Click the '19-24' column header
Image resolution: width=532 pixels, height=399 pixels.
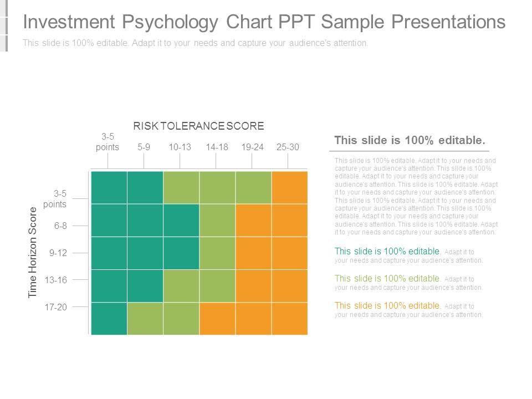tap(252, 147)
